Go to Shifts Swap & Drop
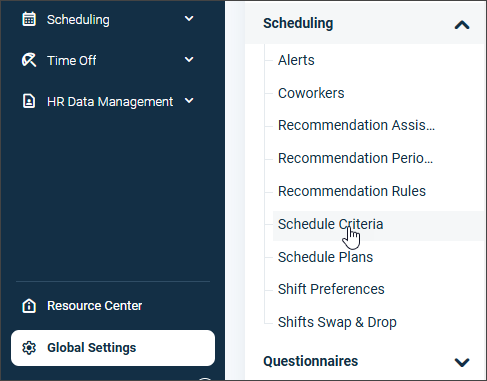Viewport: 487px width, 381px height. [x=337, y=322]
